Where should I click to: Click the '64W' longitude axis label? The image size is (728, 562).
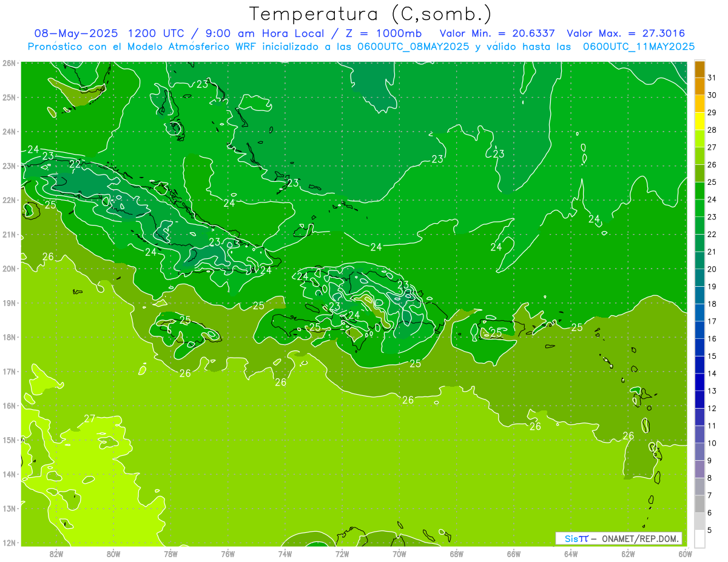571,554
